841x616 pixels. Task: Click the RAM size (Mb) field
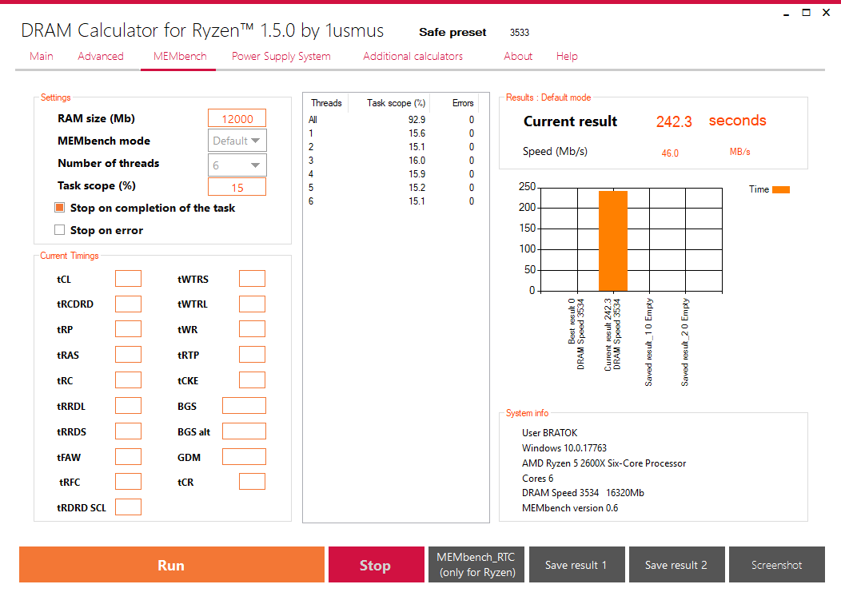(x=237, y=118)
